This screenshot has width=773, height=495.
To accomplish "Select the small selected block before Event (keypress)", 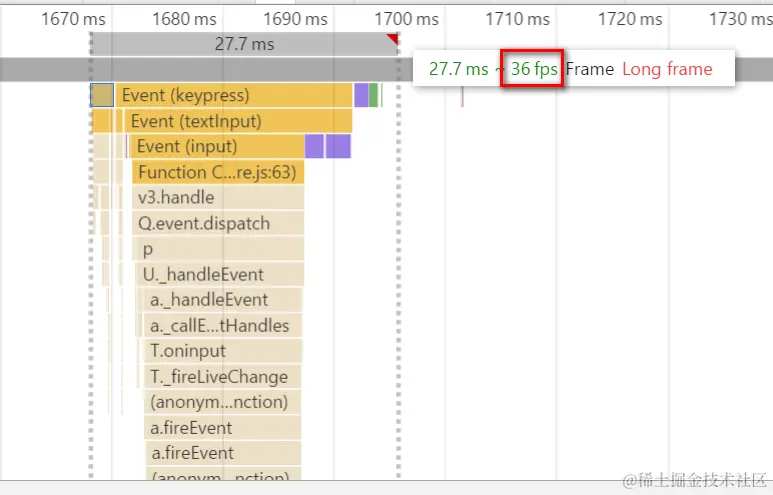I will [103, 95].
